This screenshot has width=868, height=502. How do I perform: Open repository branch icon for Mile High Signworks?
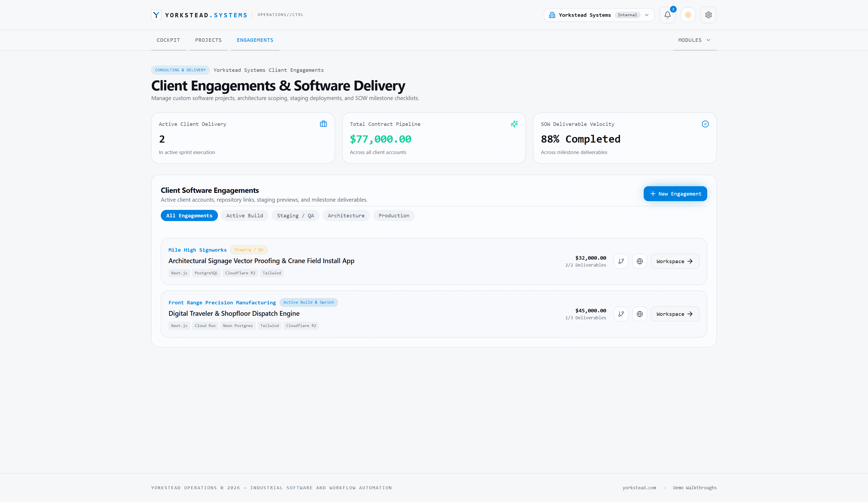[x=621, y=261]
